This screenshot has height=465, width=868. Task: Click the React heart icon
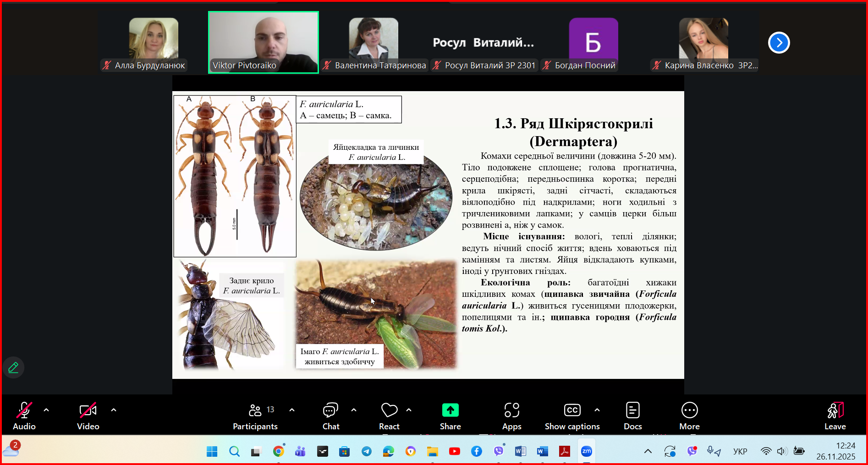389,416
